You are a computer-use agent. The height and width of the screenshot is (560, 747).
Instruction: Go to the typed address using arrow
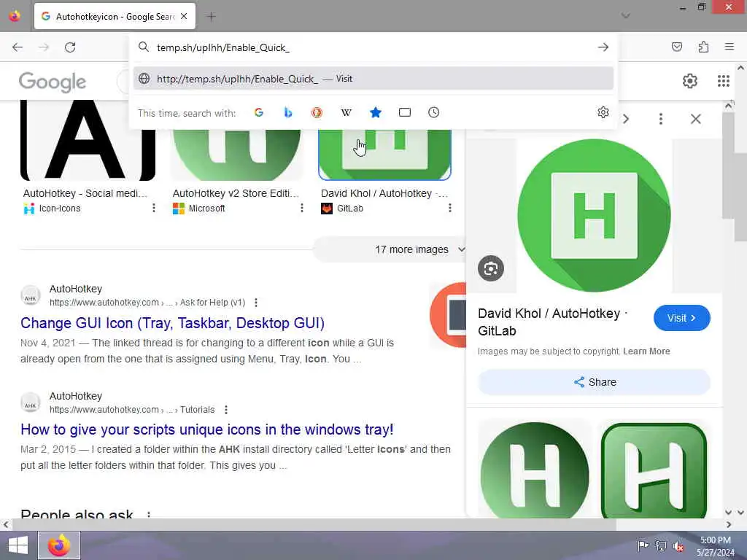tap(603, 47)
